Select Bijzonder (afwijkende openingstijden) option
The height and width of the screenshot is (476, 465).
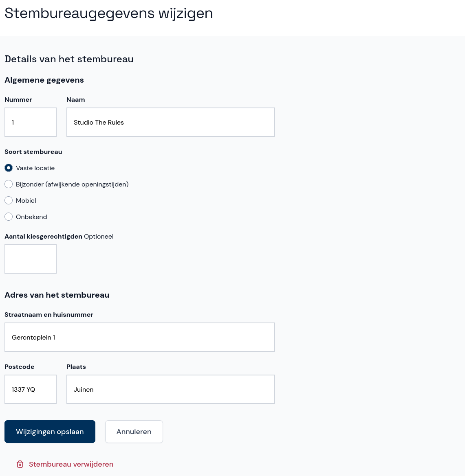point(9,184)
